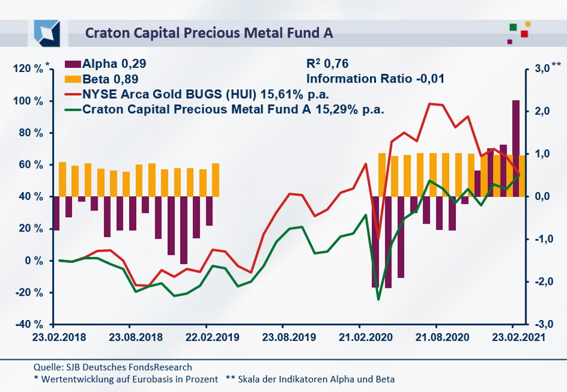This screenshot has height=392, width=567.
Task: Select the Beta 0,89 legend label
Action: [111, 79]
